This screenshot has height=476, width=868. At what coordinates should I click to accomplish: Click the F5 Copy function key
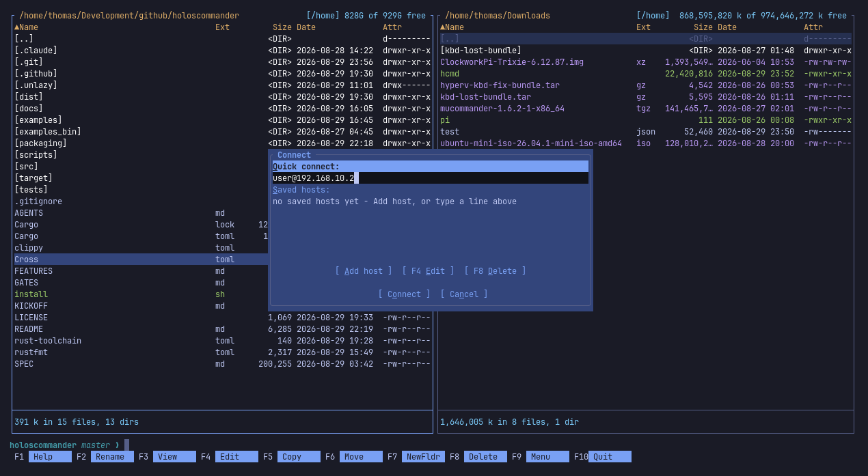tap(291, 457)
